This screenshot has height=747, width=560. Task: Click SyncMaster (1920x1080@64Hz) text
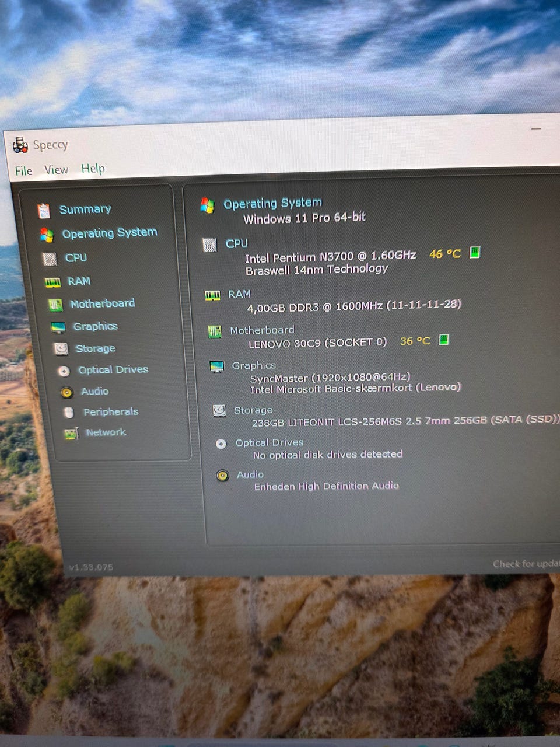click(330, 378)
